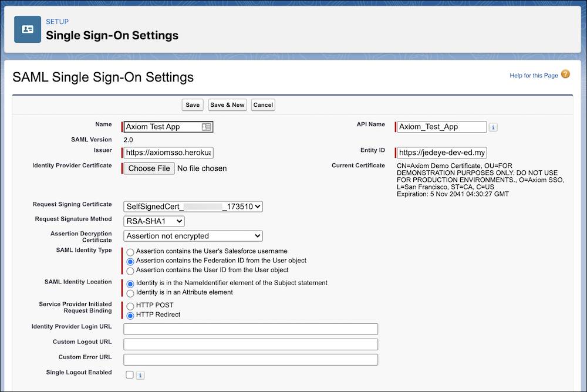This screenshot has height=392, width=587.
Task: Click the contact-card icon in Name field
Action: click(x=206, y=127)
